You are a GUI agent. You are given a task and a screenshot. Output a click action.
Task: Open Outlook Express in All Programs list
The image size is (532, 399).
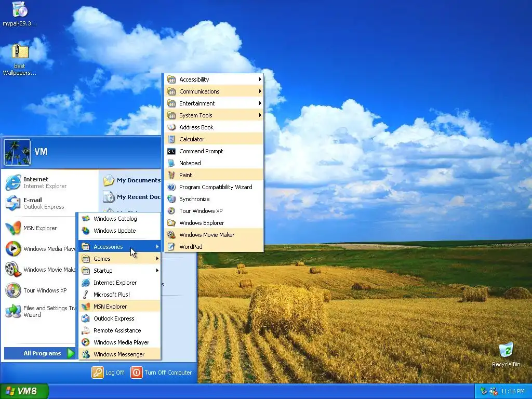[119, 318]
